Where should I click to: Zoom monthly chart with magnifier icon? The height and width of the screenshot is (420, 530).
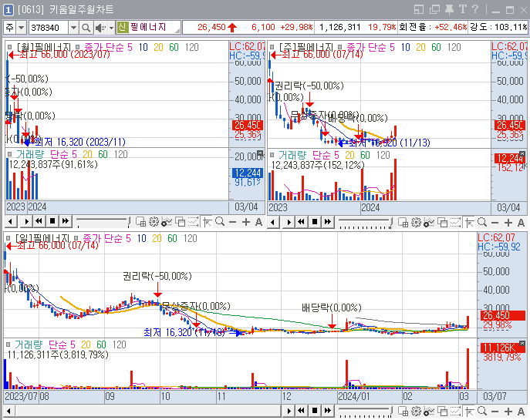coord(220,222)
